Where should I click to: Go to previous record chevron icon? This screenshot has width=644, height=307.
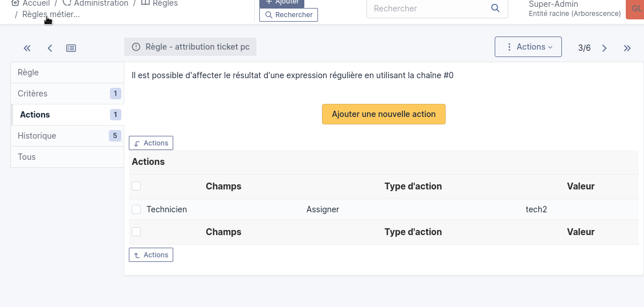coord(50,49)
